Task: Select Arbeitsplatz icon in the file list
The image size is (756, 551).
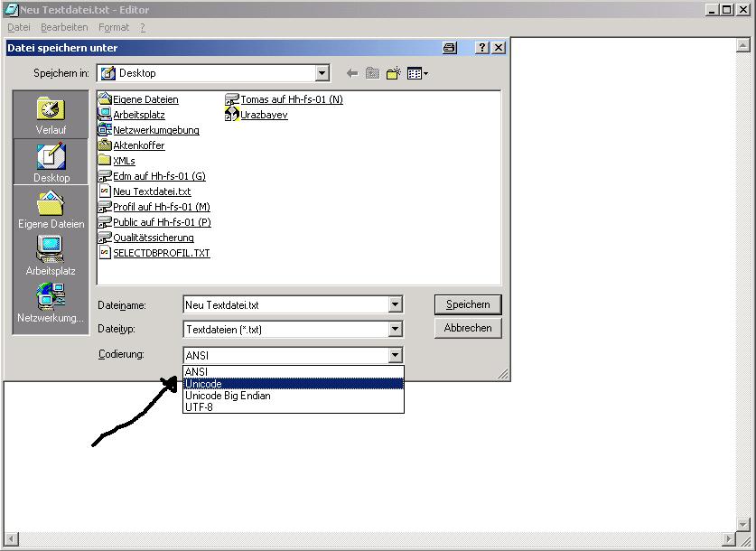Action: pyautogui.click(x=105, y=115)
